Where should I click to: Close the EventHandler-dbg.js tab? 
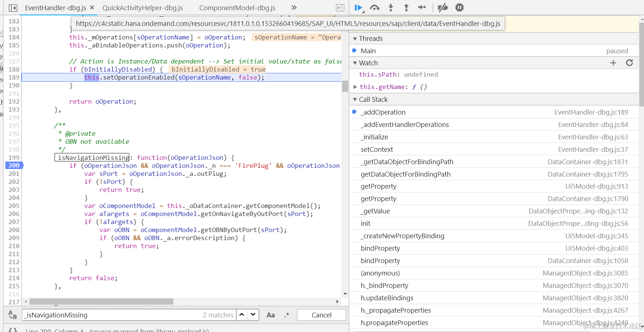tap(92, 7)
